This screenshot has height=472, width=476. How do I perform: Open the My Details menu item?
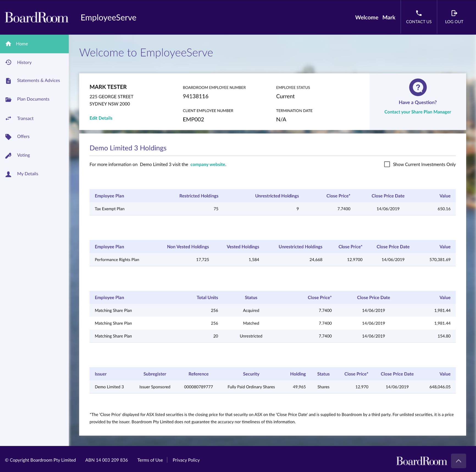[34, 174]
